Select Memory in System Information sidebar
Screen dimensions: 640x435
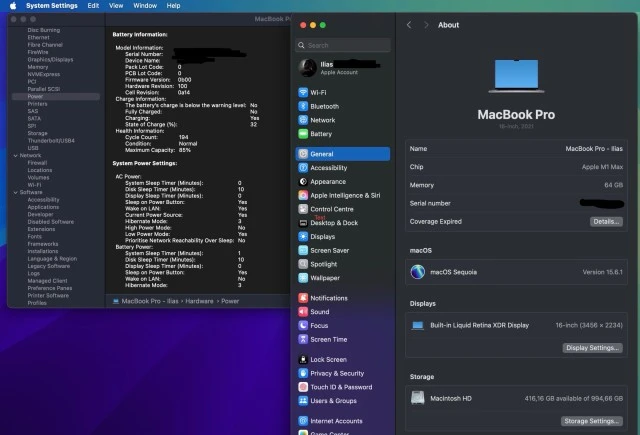coord(38,67)
